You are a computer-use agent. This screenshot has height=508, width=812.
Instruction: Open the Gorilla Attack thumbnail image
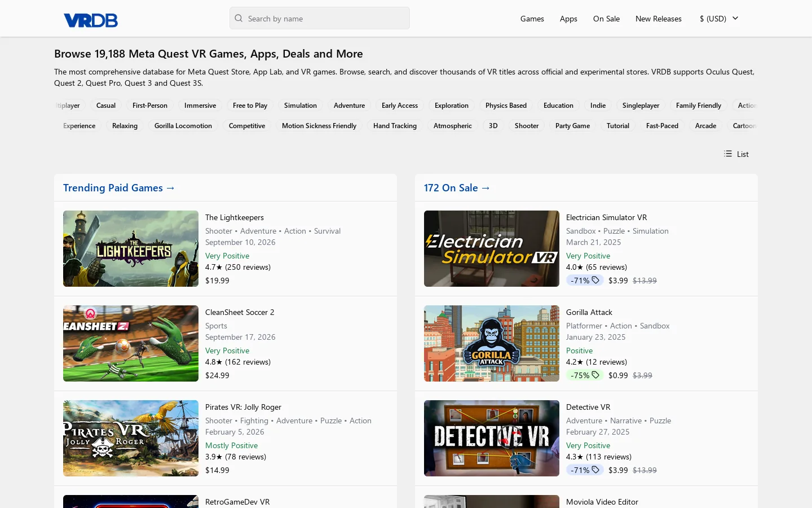[x=492, y=343]
